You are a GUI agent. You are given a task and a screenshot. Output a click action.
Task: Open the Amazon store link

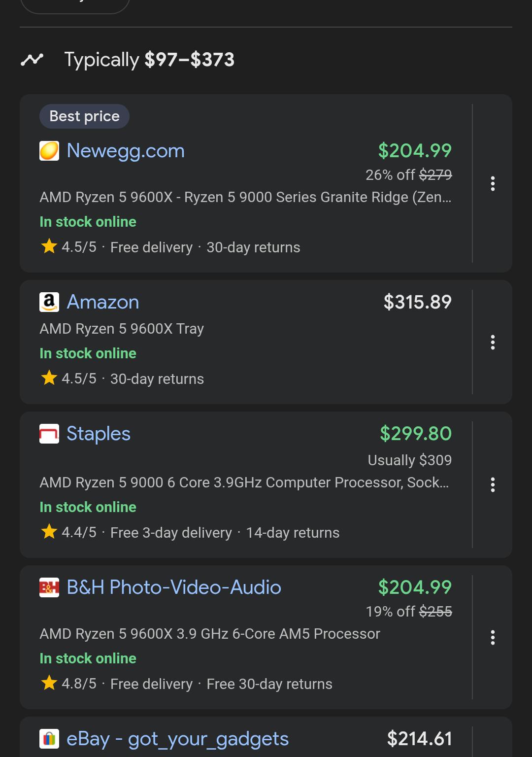[x=103, y=302]
